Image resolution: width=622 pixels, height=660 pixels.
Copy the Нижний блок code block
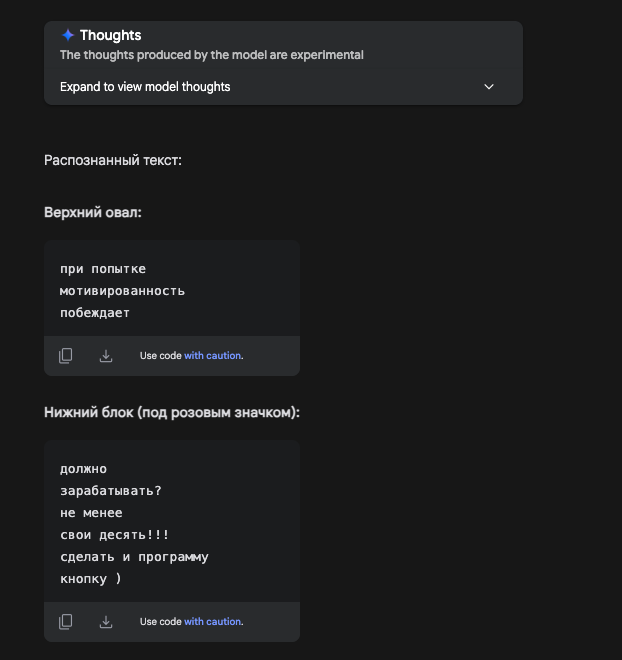pyautogui.click(x=65, y=622)
